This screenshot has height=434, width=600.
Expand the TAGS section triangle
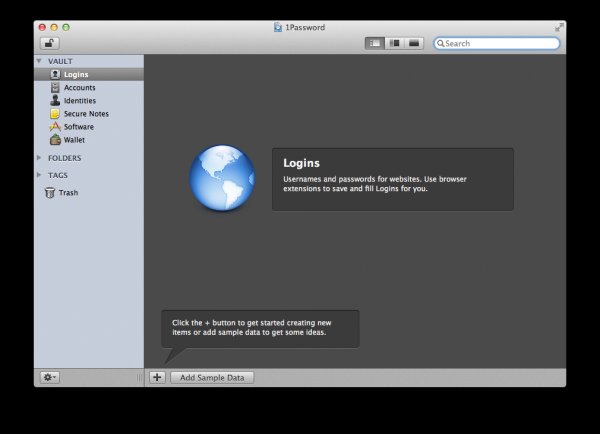point(39,175)
